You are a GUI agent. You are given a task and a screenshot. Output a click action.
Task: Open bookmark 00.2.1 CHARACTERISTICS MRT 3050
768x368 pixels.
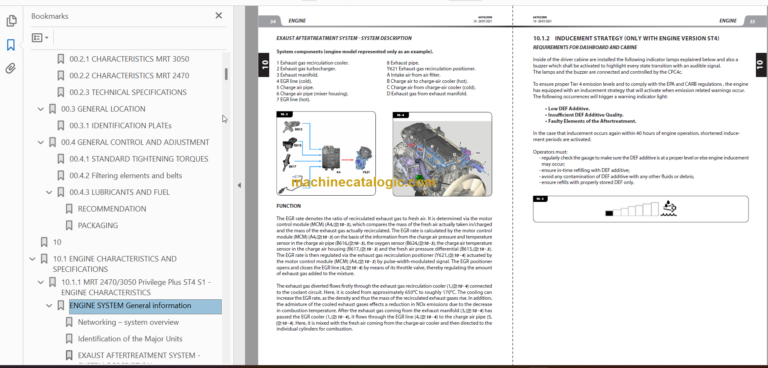[x=129, y=59]
